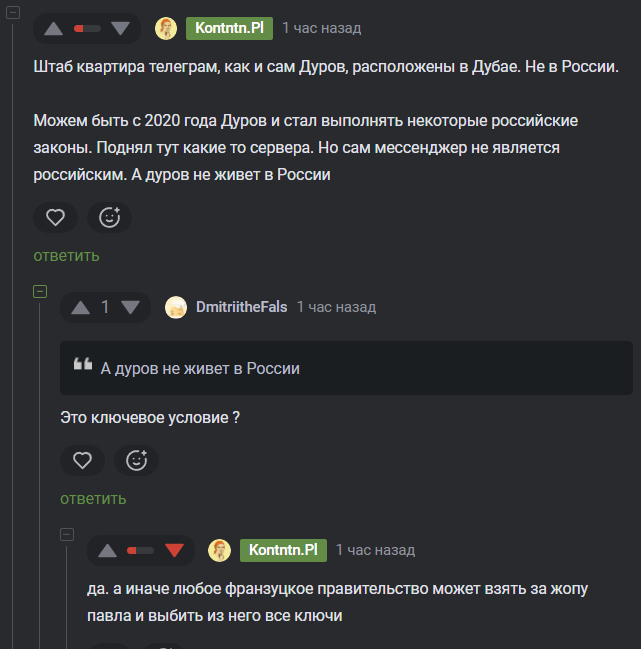641x649 pixels.
Task: Upvote the last Kontntn.Pl reply
Action: coord(107,550)
